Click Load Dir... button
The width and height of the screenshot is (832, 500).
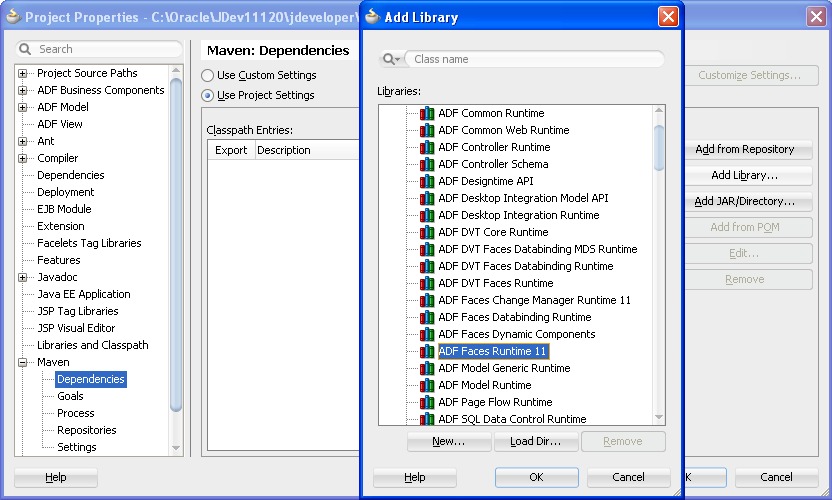coord(535,441)
